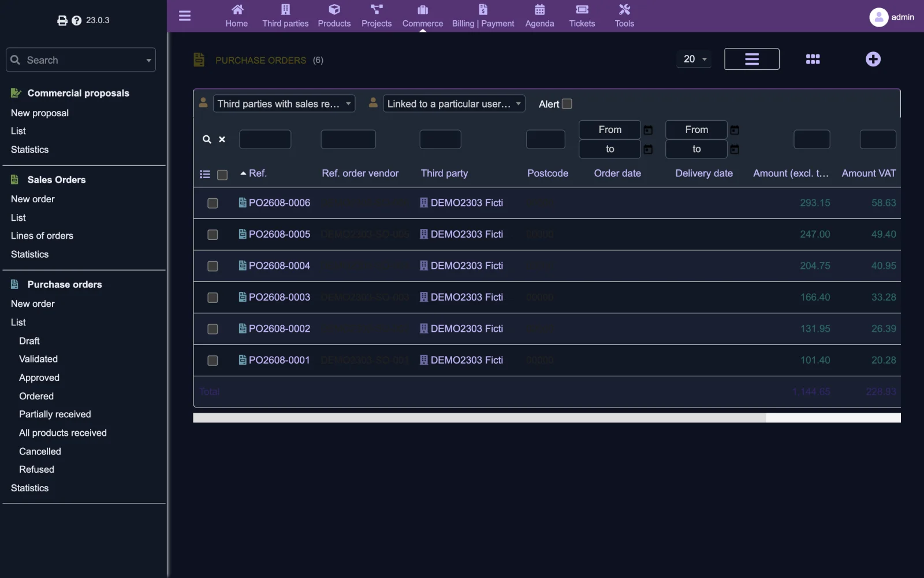Sort by Third party column header
The image size is (924, 578).
pyautogui.click(x=444, y=173)
